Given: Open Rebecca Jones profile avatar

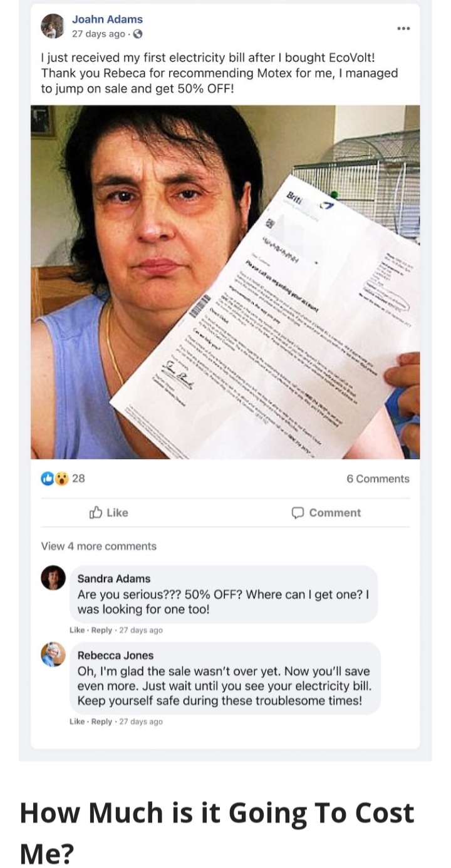Looking at the screenshot, I should pyautogui.click(x=53, y=655).
